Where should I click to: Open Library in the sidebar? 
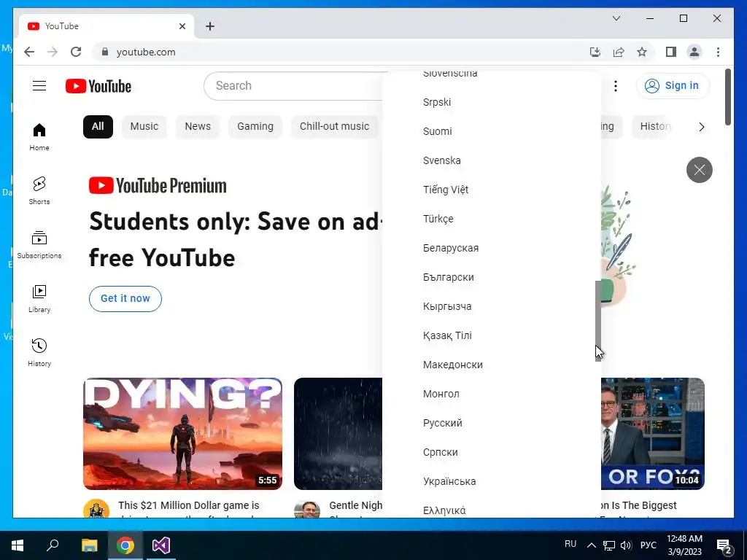click(39, 298)
